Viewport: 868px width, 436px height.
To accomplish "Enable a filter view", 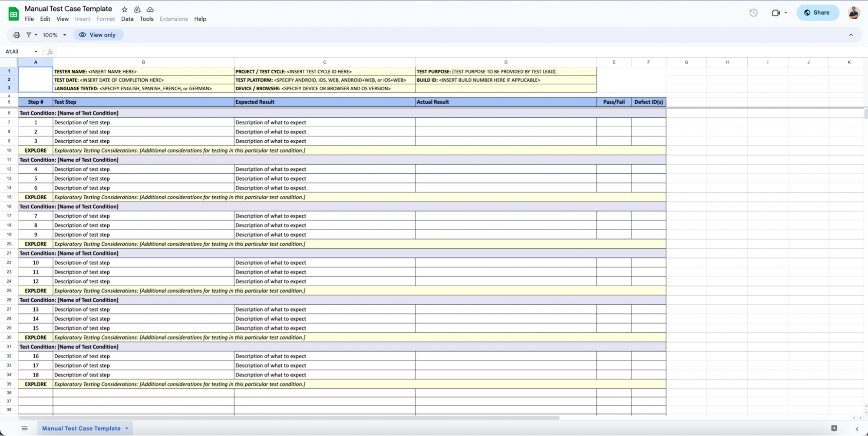I will (x=29, y=35).
